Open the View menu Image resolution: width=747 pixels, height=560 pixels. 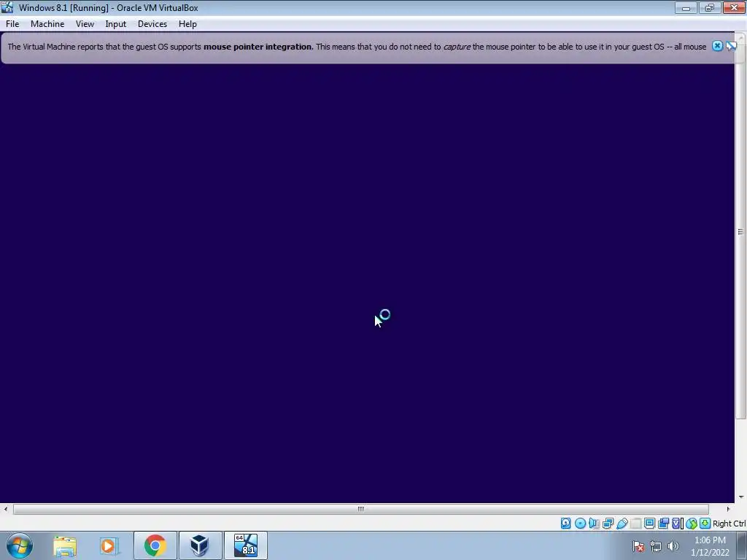[85, 24]
